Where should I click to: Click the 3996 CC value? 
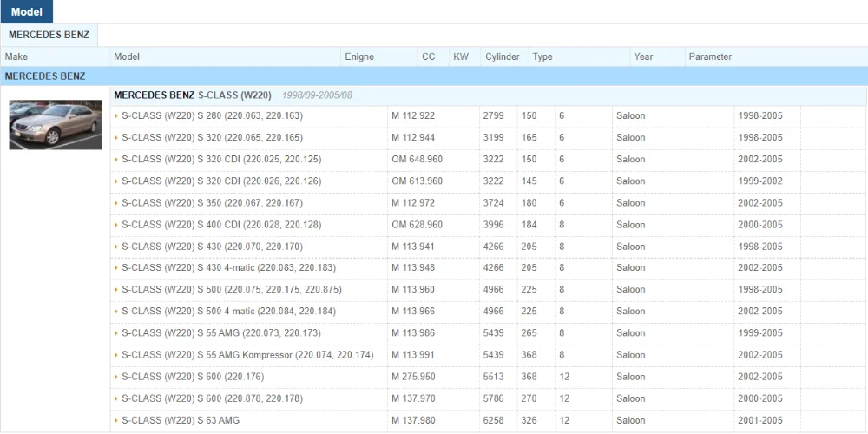[x=493, y=225]
